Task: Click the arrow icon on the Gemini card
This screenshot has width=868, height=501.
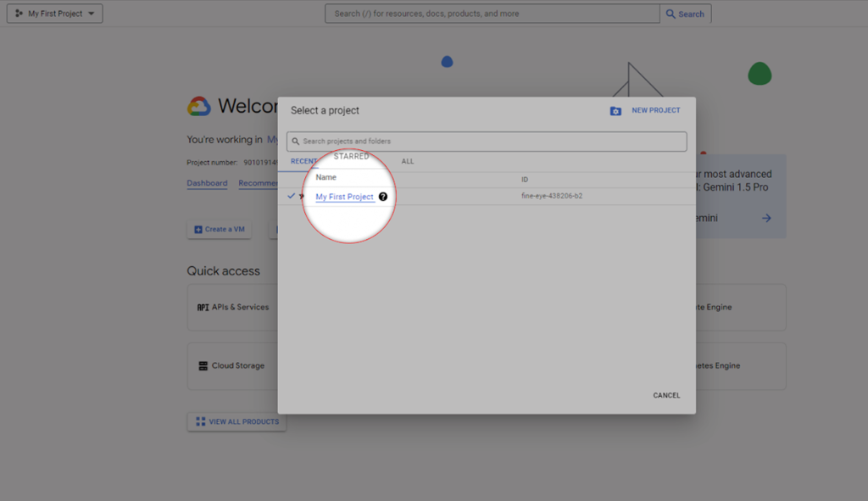Action: pos(766,218)
